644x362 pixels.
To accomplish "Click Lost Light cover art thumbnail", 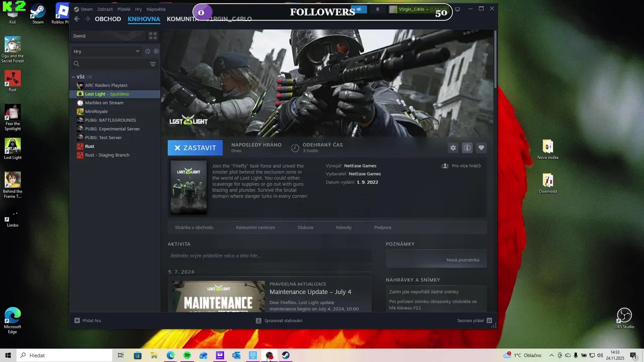I will click(x=189, y=187).
